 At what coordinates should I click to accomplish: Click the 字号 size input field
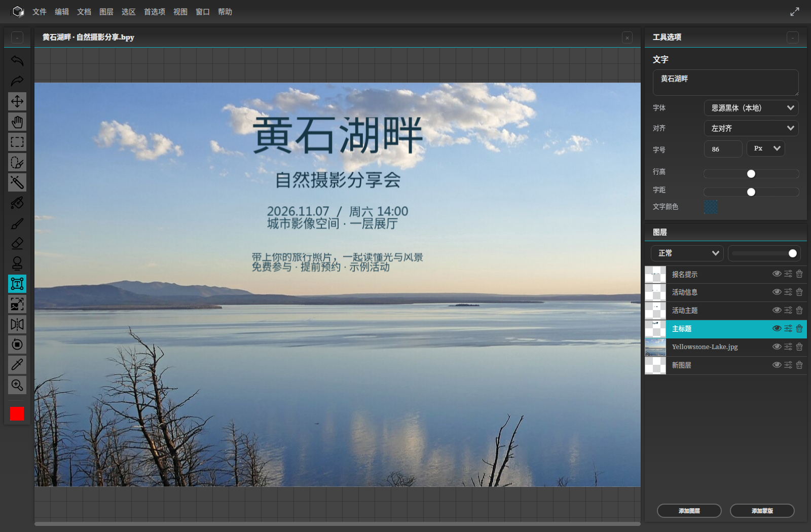click(x=723, y=149)
